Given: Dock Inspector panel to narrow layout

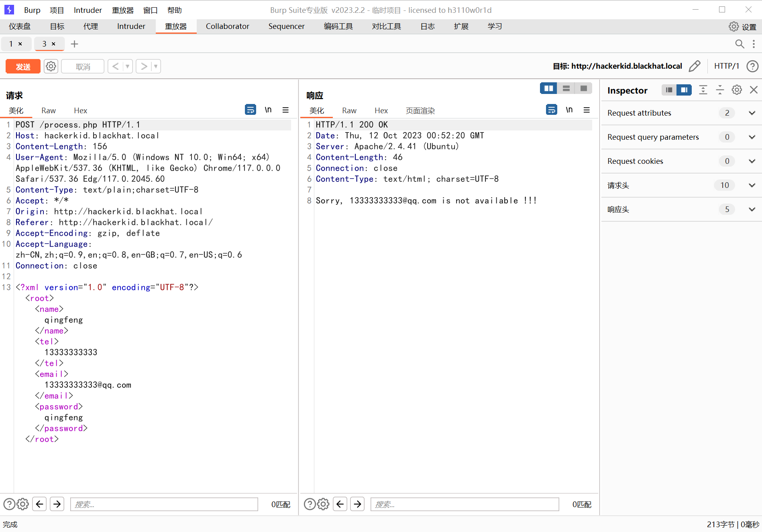Looking at the screenshot, I should point(669,90).
